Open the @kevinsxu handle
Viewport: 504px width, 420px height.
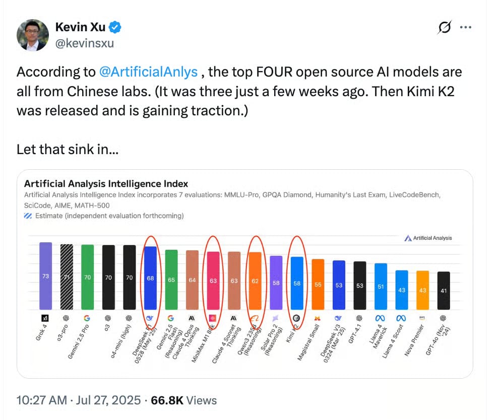(85, 43)
